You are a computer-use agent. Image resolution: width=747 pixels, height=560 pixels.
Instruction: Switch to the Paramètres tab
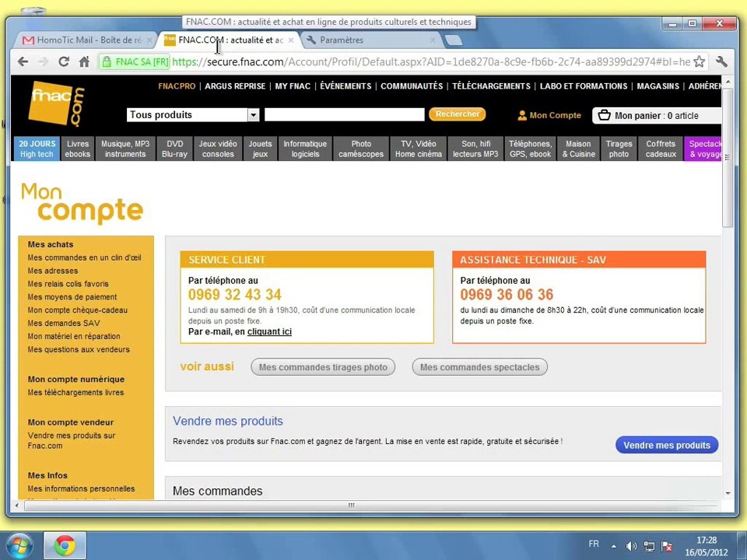[x=372, y=40]
